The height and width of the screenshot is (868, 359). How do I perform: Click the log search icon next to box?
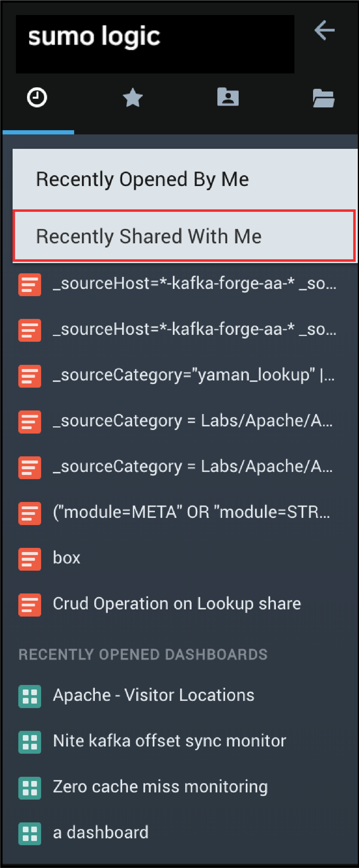click(x=30, y=559)
